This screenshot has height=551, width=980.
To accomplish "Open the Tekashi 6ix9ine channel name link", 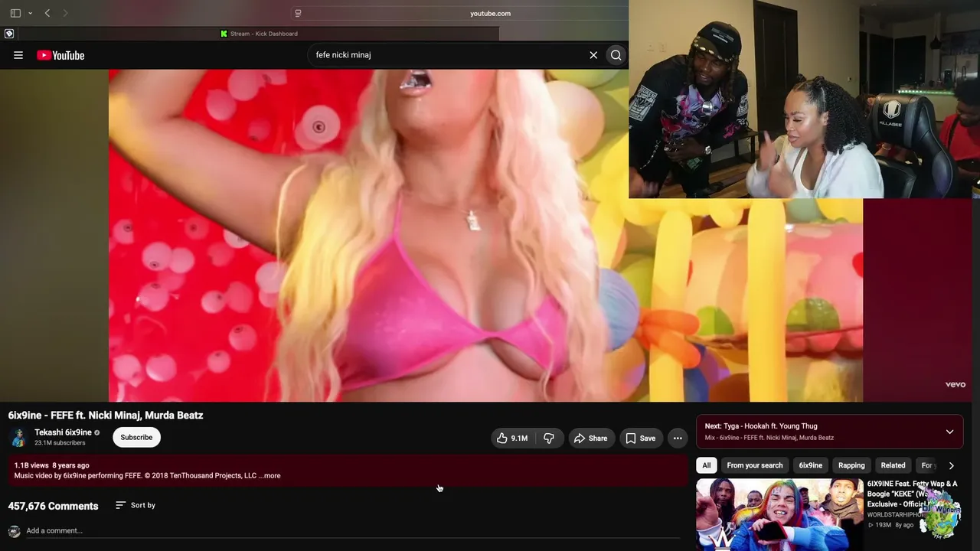I will pos(63,432).
